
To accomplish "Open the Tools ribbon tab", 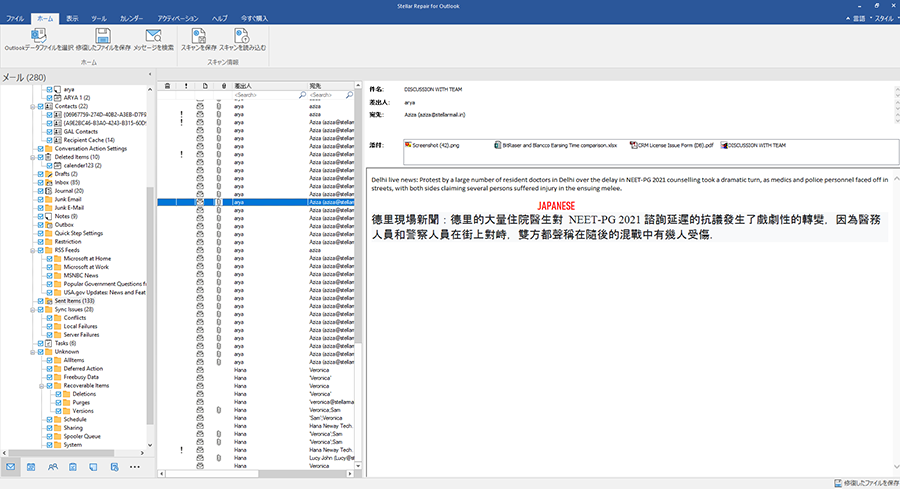I will click(99, 18).
